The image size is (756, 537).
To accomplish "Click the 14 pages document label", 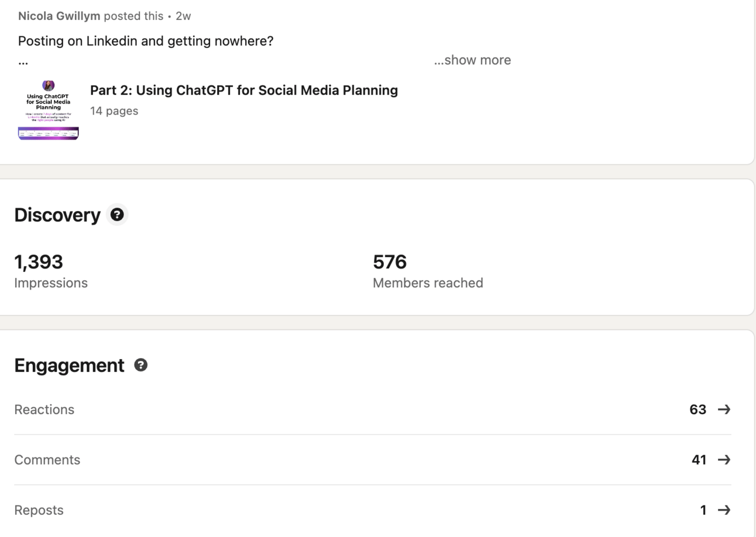I will pyautogui.click(x=114, y=111).
